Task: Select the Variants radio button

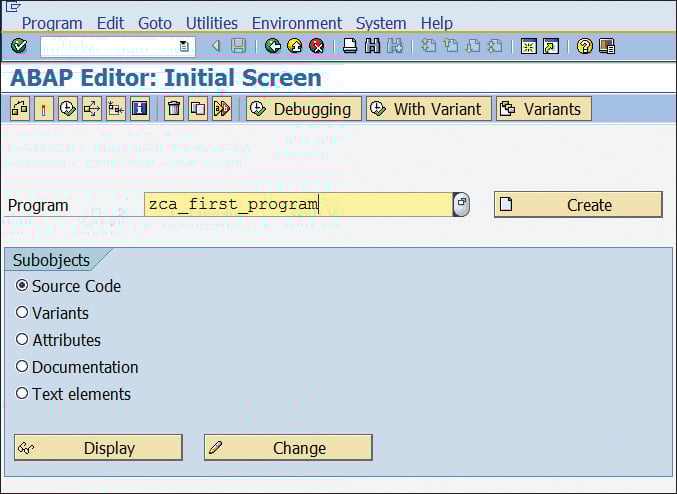Action: click(22, 313)
